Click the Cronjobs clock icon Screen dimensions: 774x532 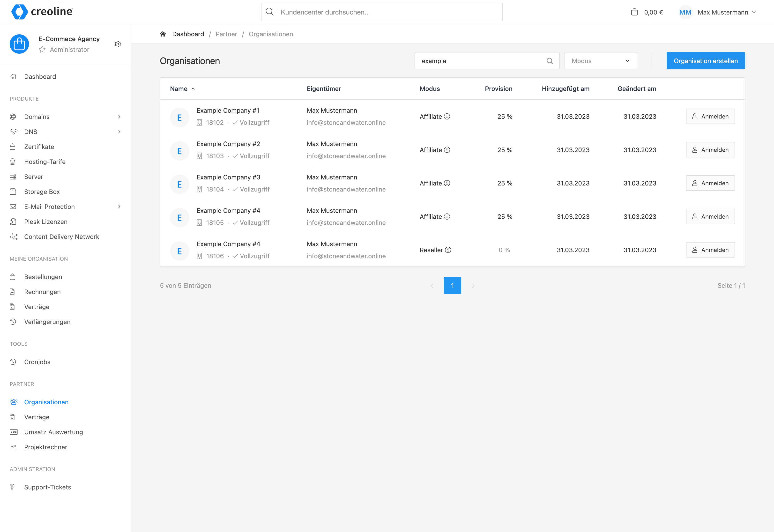[x=13, y=362]
